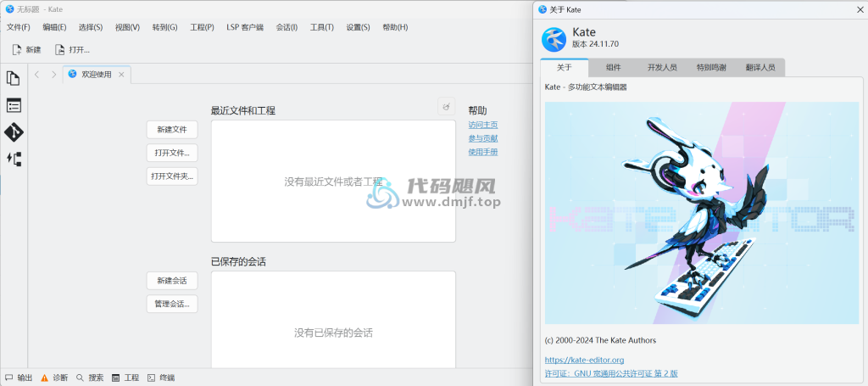The width and height of the screenshot is (868, 386).
Task: Follow the 使用手册 link
Action: [x=482, y=152]
